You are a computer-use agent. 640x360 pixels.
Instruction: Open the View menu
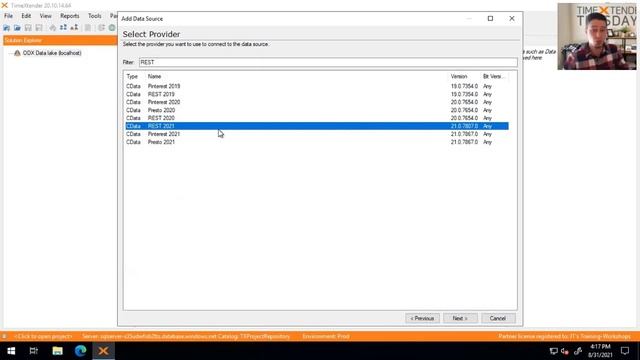(x=45, y=16)
